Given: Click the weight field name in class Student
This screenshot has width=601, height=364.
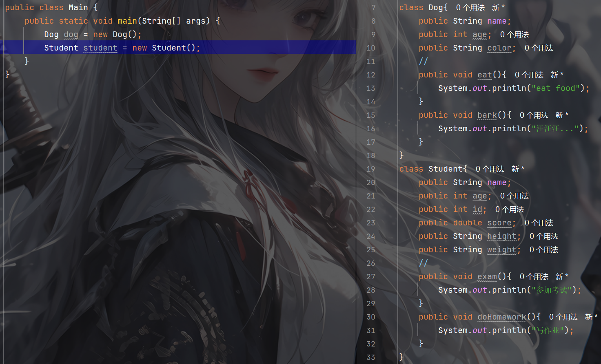Looking at the screenshot, I should tap(502, 249).
